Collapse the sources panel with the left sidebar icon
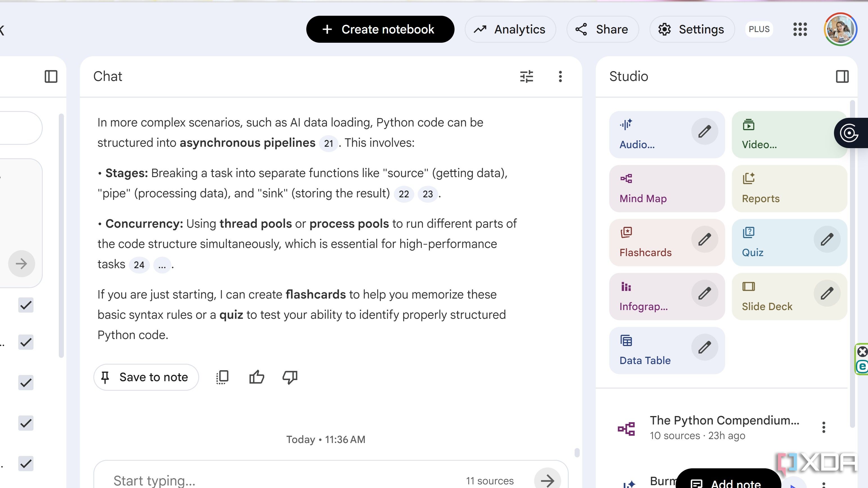This screenshot has height=488, width=868. [x=51, y=76]
